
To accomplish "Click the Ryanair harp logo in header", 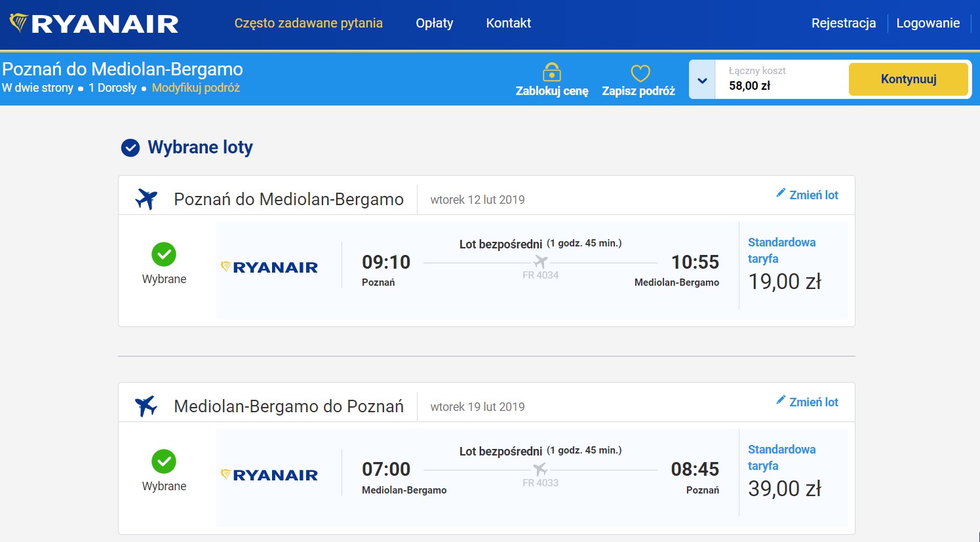I will point(94,24).
